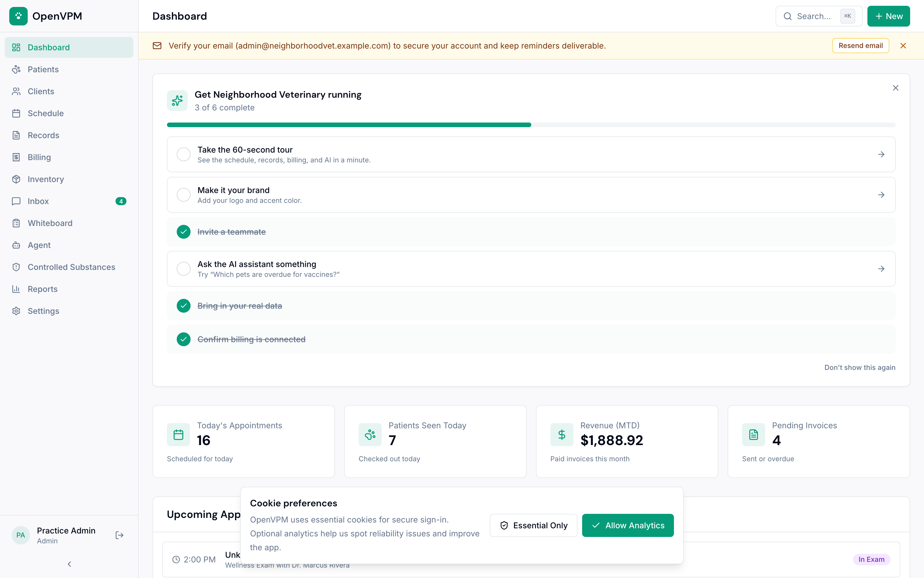Click the Settings gear icon
The image size is (924, 578).
[x=16, y=311]
